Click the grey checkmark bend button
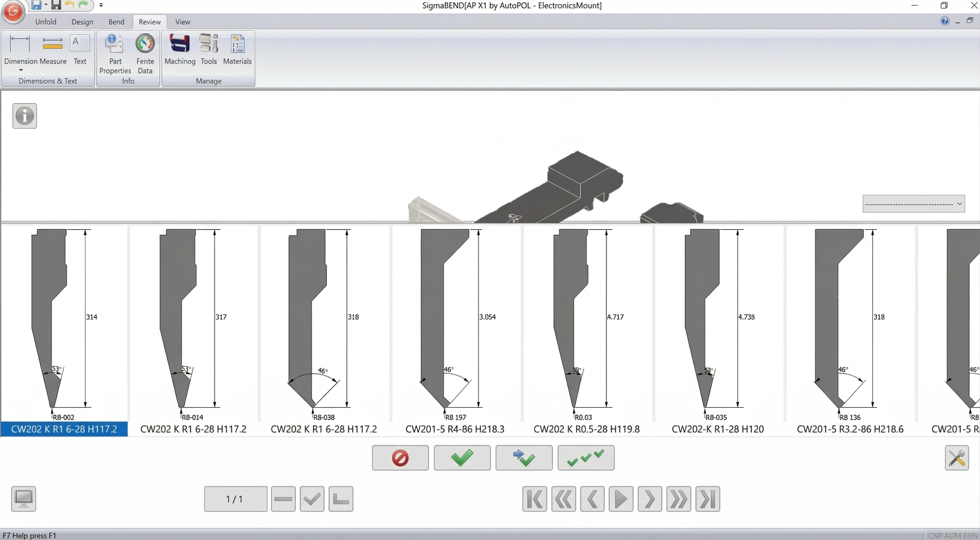Image resolution: width=980 pixels, height=540 pixels. click(x=312, y=499)
